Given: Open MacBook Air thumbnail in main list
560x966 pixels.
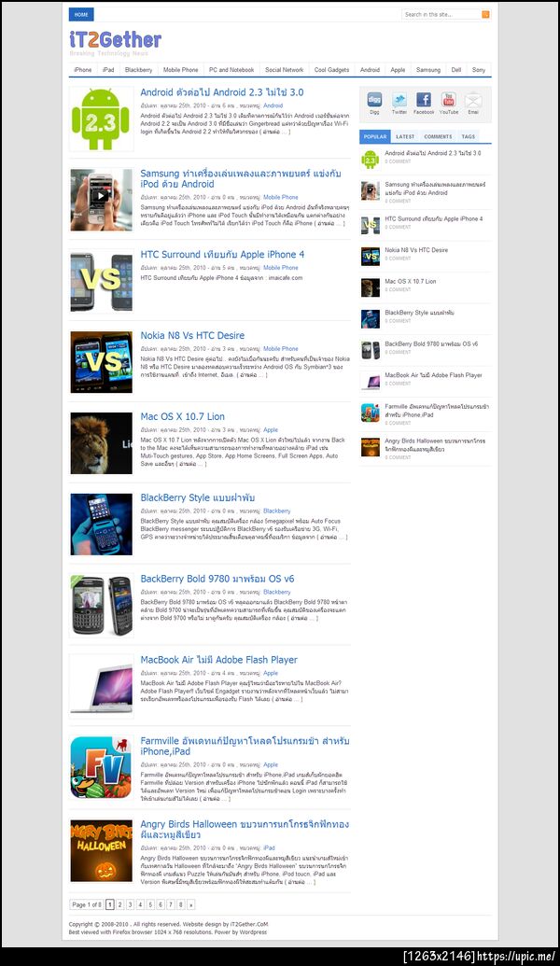Looking at the screenshot, I should [101, 686].
